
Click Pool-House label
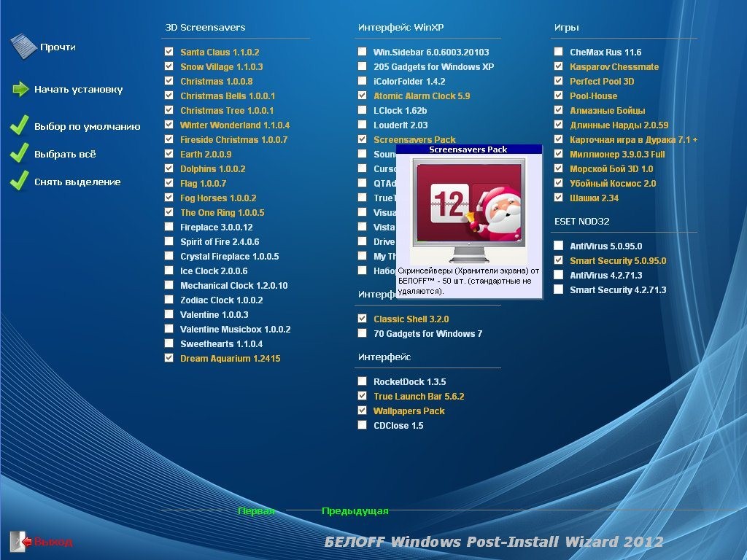click(594, 96)
